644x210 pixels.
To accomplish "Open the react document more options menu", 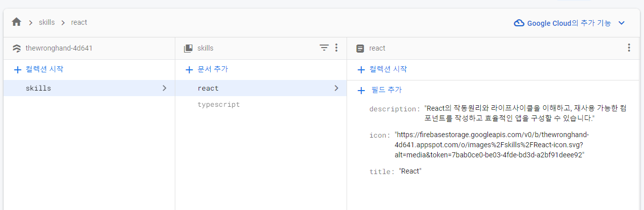I will coord(629,48).
